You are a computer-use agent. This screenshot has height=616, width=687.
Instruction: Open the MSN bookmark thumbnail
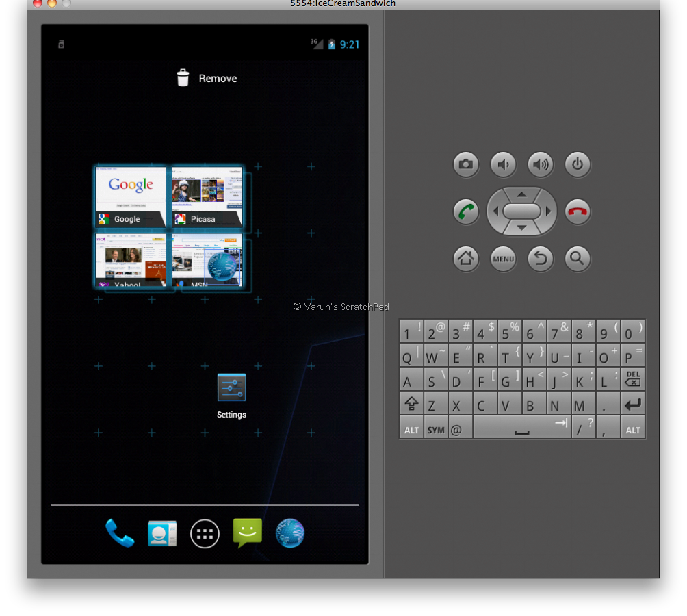click(x=207, y=260)
